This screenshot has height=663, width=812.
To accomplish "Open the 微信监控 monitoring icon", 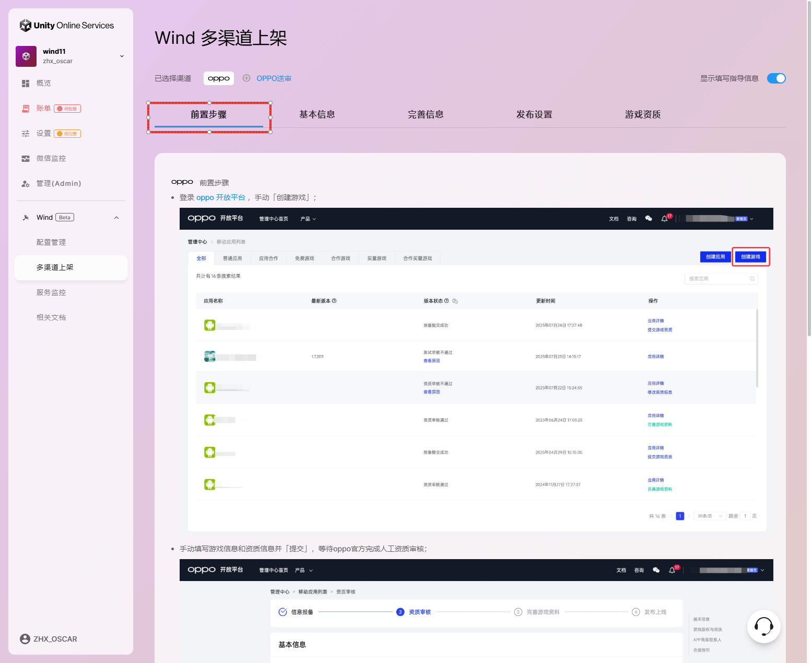I will 26,159.
